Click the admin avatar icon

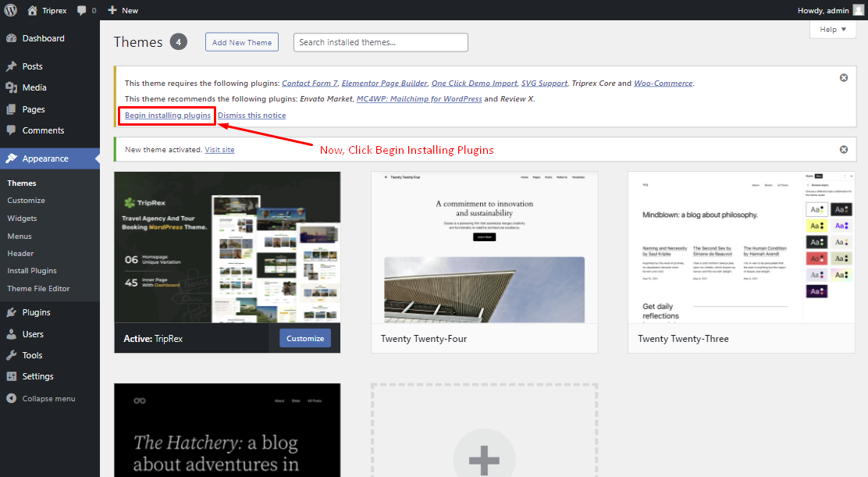click(859, 10)
